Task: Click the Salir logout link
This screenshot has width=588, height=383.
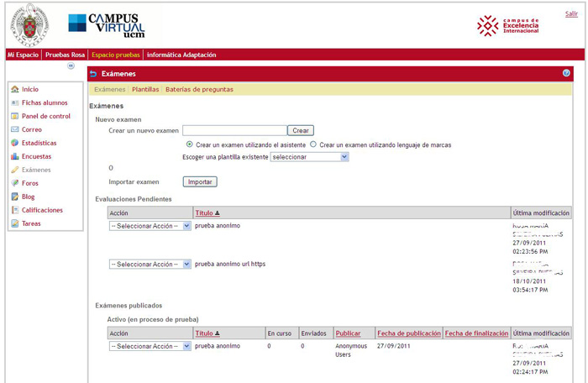Action: click(571, 14)
